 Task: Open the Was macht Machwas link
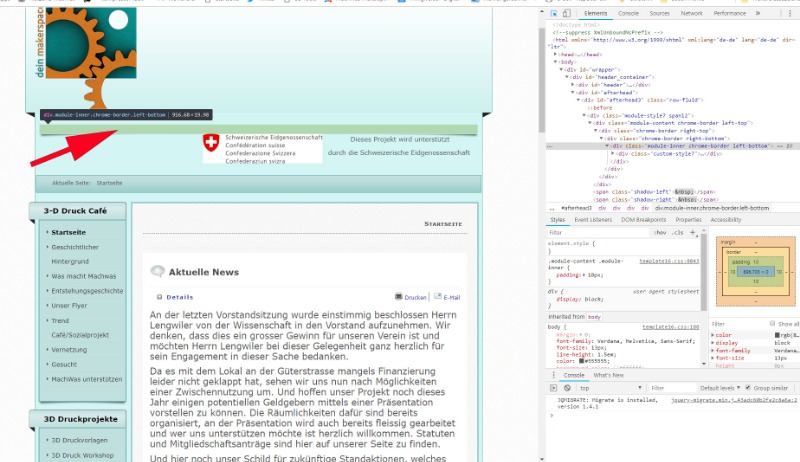pyautogui.click(x=84, y=276)
